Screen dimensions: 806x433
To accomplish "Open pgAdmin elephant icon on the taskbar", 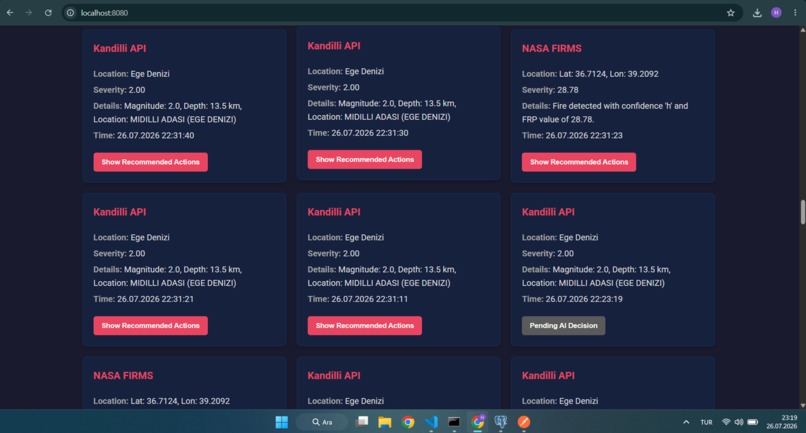I will pyautogui.click(x=501, y=422).
